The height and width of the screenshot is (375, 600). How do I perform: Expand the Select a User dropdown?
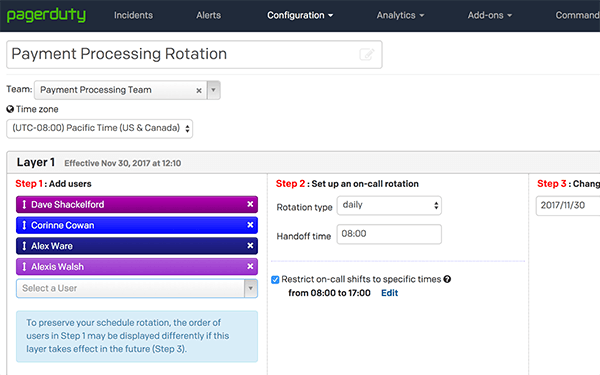[x=251, y=288]
